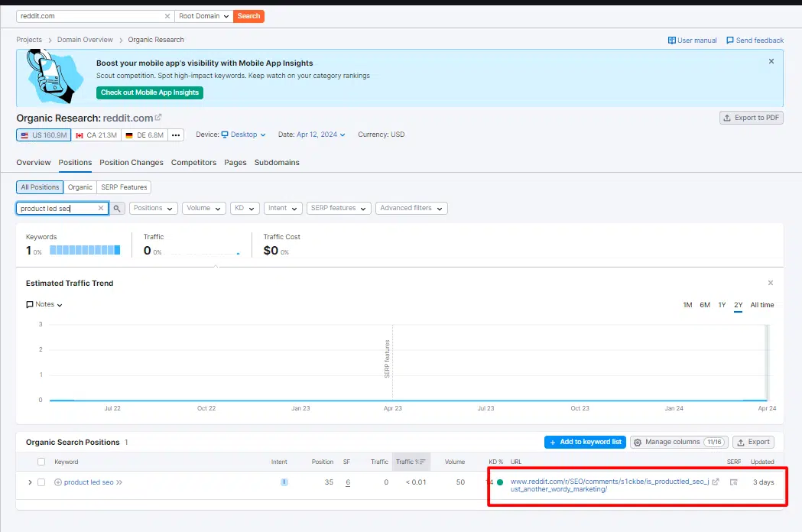Sort by Traffic % column header
802x532 pixels.
pyautogui.click(x=411, y=462)
